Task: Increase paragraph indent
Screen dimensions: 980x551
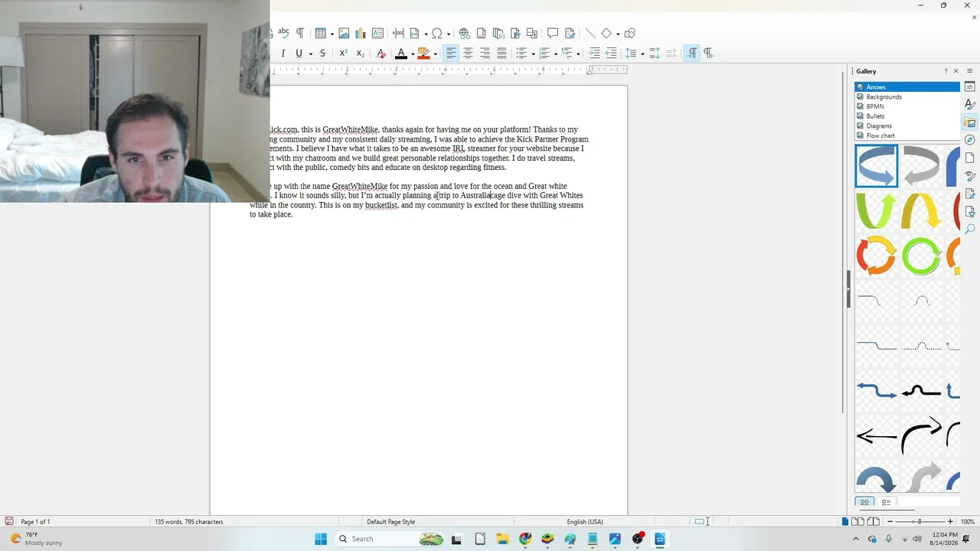Action: pos(594,53)
